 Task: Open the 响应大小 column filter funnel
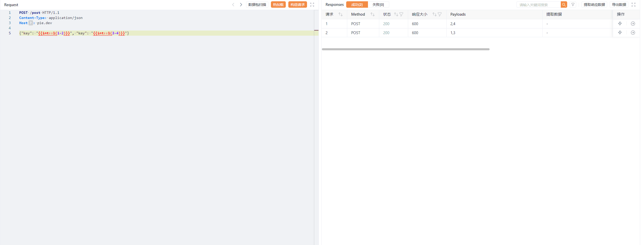(x=440, y=14)
